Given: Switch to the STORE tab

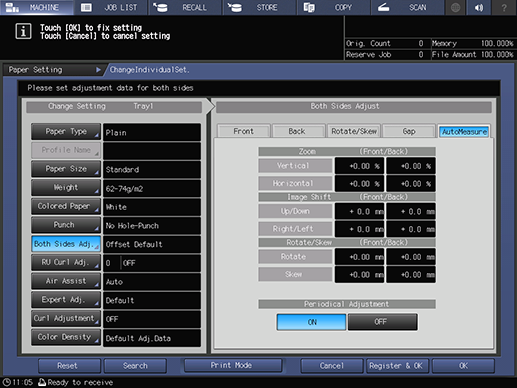Looking at the screenshot, I should pos(260,7).
